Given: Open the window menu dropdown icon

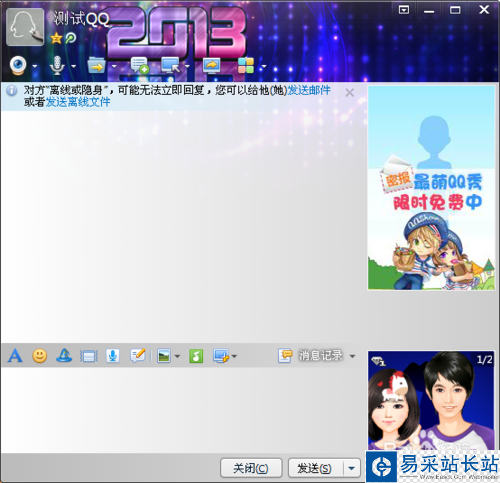Looking at the screenshot, I should point(404,9).
